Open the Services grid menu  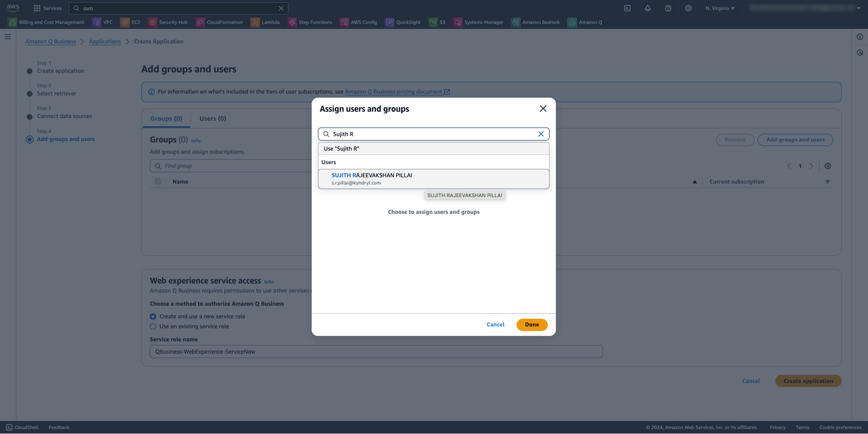(37, 8)
